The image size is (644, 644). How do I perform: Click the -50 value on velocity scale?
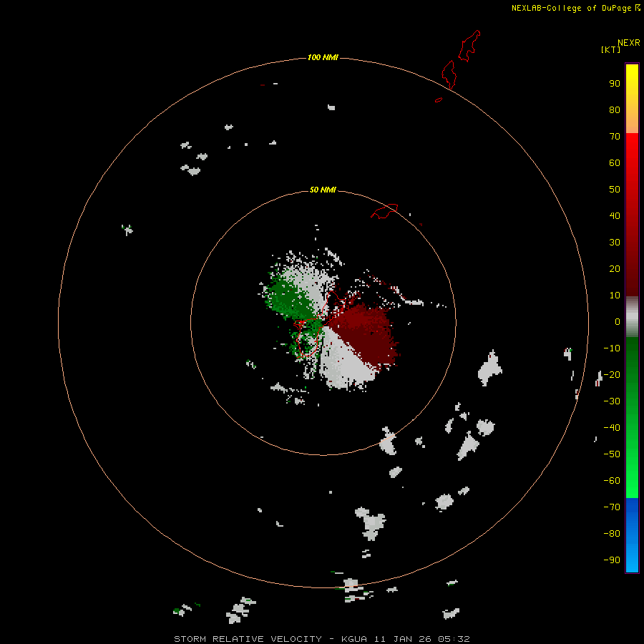(612, 454)
